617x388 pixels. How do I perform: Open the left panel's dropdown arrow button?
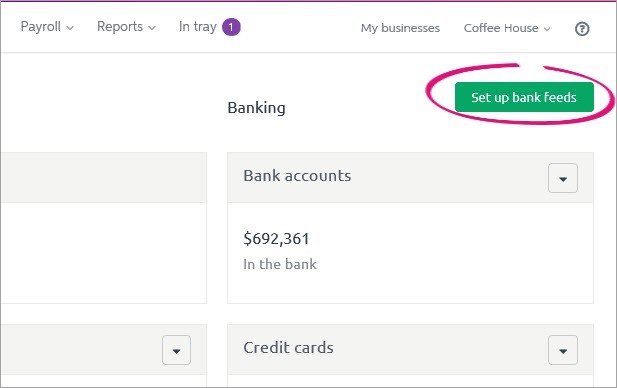(176, 350)
